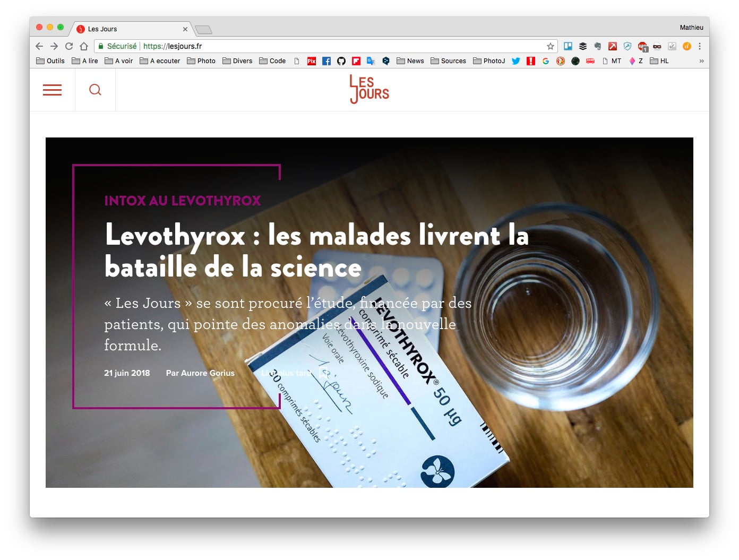Open the hamburger menu on Les Jours
Image resolution: width=739 pixels, height=560 pixels.
(52, 90)
